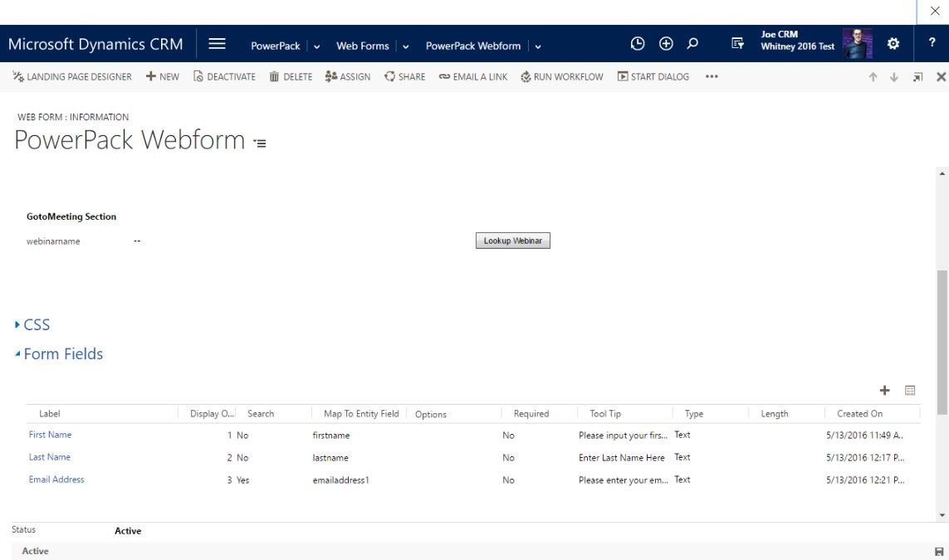Open the search magnifier icon
The image size is (949, 560).
point(692,45)
